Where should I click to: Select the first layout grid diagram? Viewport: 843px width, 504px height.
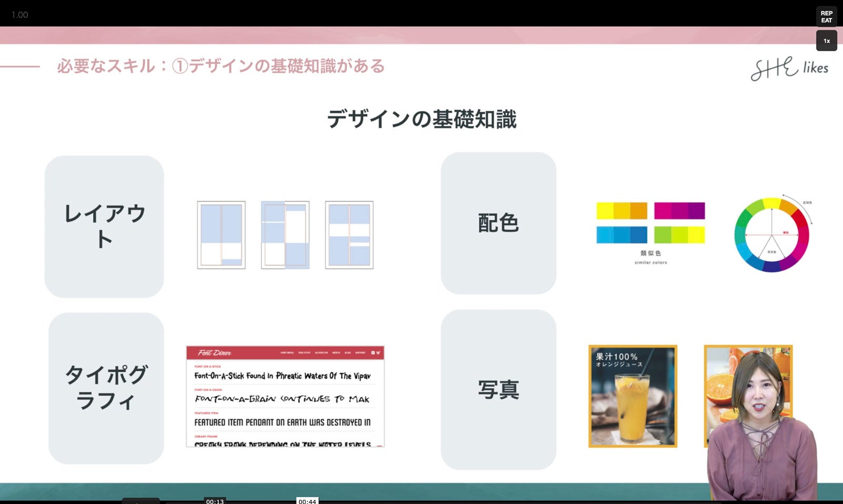click(x=221, y=235)
